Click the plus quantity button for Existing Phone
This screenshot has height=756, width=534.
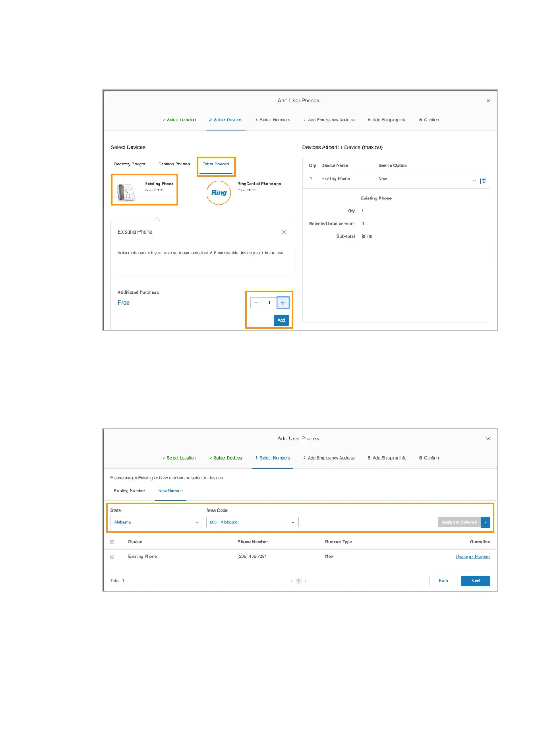point(282,303)
